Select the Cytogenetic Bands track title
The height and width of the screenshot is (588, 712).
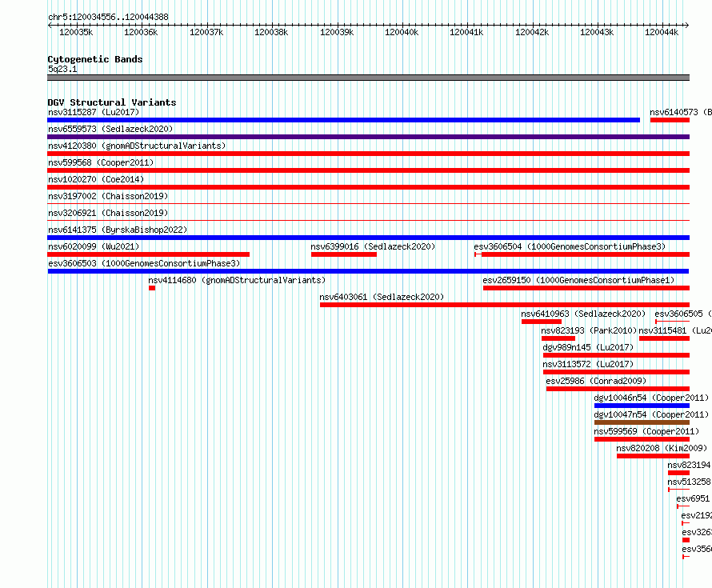[x=95, y=59]
